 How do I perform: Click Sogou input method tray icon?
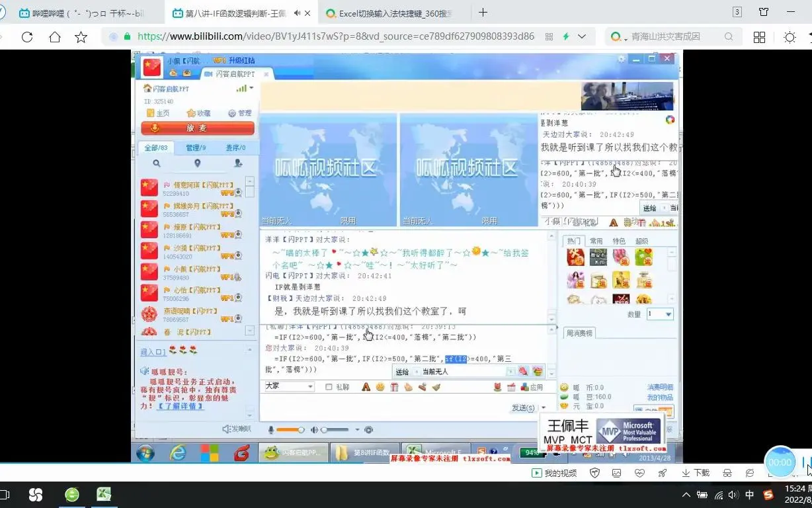(768, 495)
